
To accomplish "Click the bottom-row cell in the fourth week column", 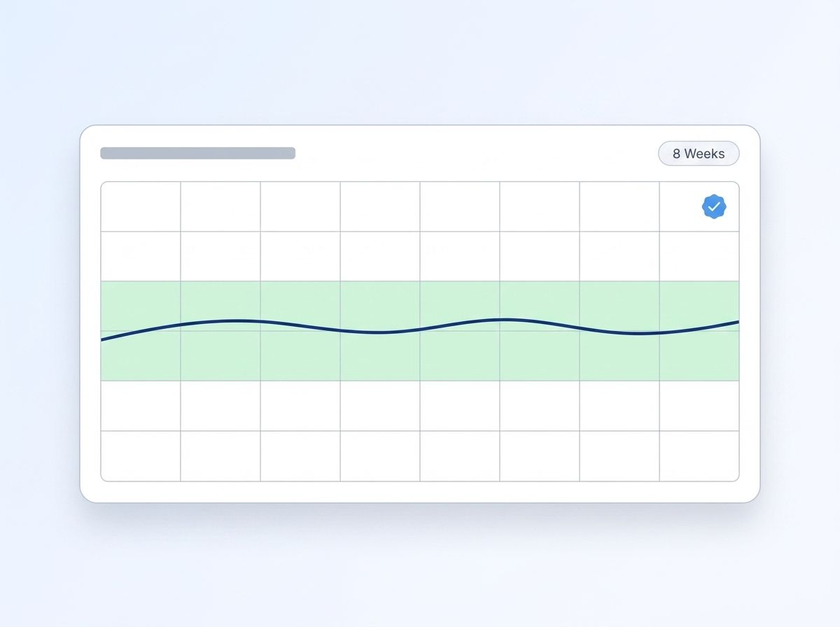I will [380, 456].
